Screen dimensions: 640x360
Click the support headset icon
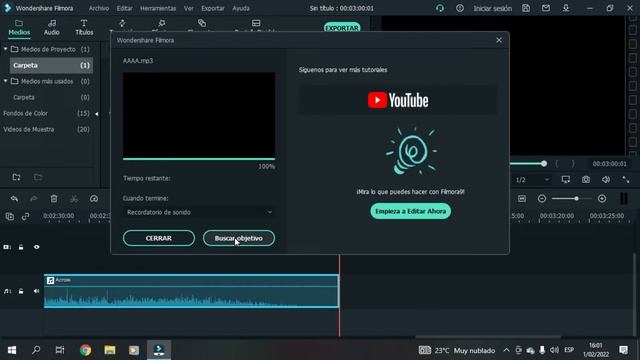pyautogui.click(x=440, y=8)
